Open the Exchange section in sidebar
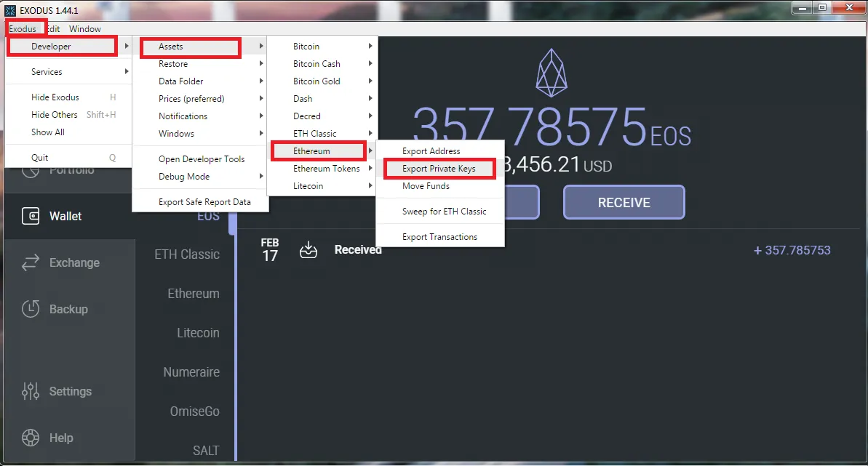868x466 pixels. pyautogui.click(x=69, y=263)
